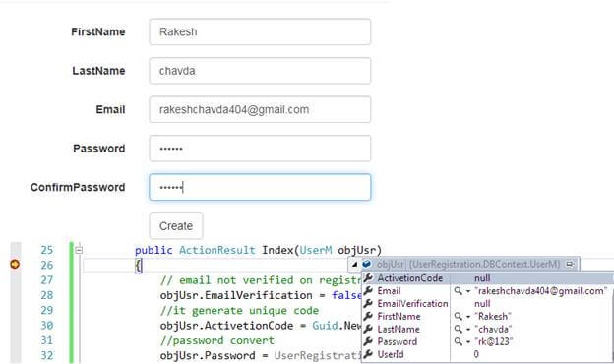Click the wrench icon beside ActivetionCode
This screenshot has height=364, width=614.
[x=368, y=278]
